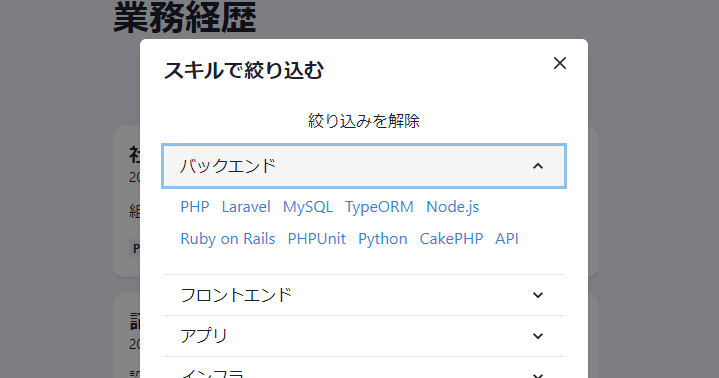Filter by Python skill
The height and width of the screenshot is (378, 719).
click(x=383, y=239)
